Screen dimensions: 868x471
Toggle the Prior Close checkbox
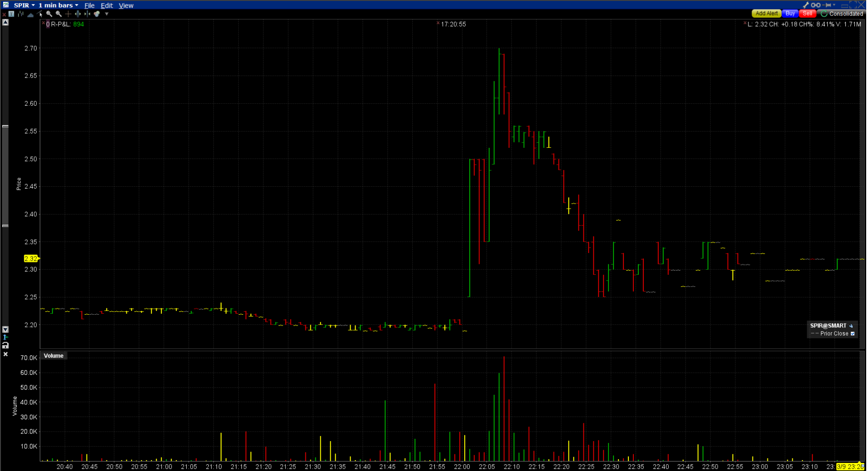click(x=853, y=334)
